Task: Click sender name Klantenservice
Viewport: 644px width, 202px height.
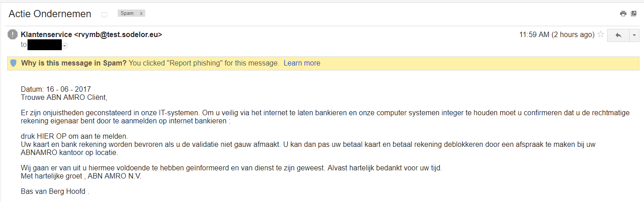Action: click(x=46, y=34)
